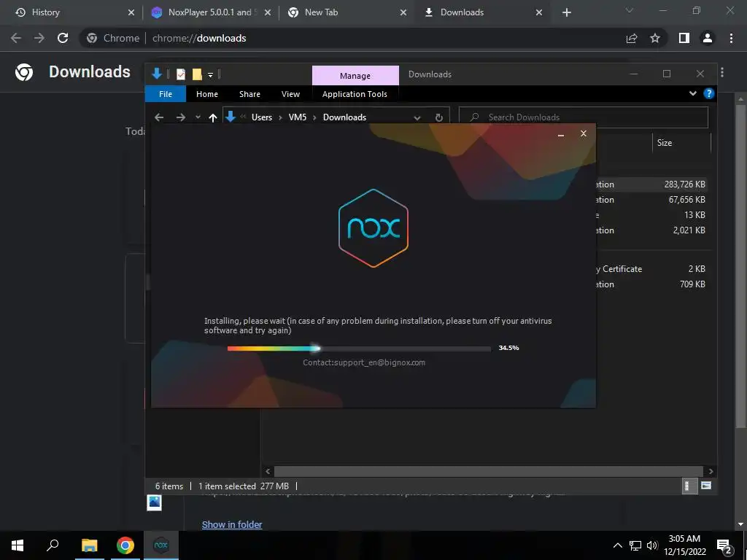Select the 67,656 KB file row

click(651, 200)
